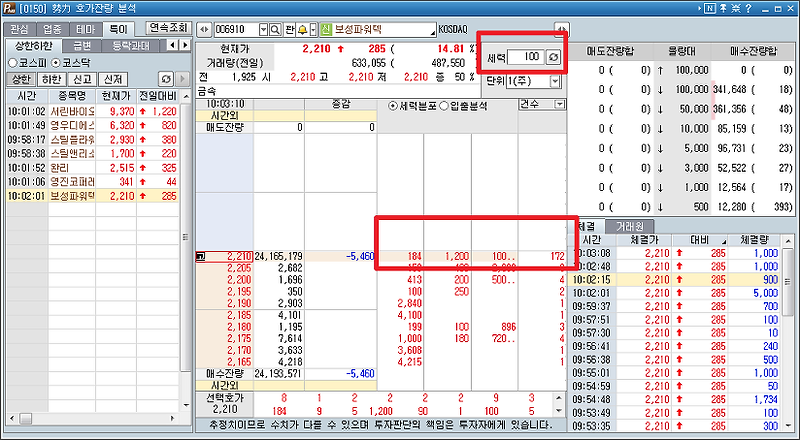Click the arrows icon left of code 006910
This screenshot has width=800, height=440.
click(x=204, y=30)
